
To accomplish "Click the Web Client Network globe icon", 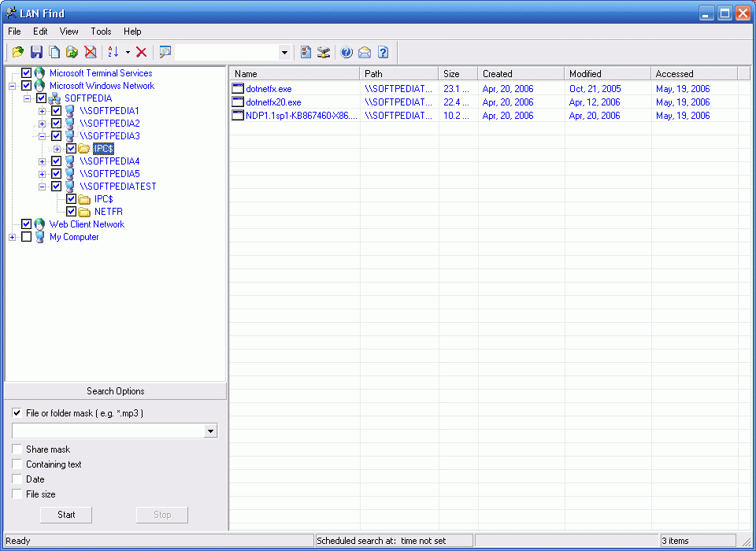I will click(x=39, y=224).
